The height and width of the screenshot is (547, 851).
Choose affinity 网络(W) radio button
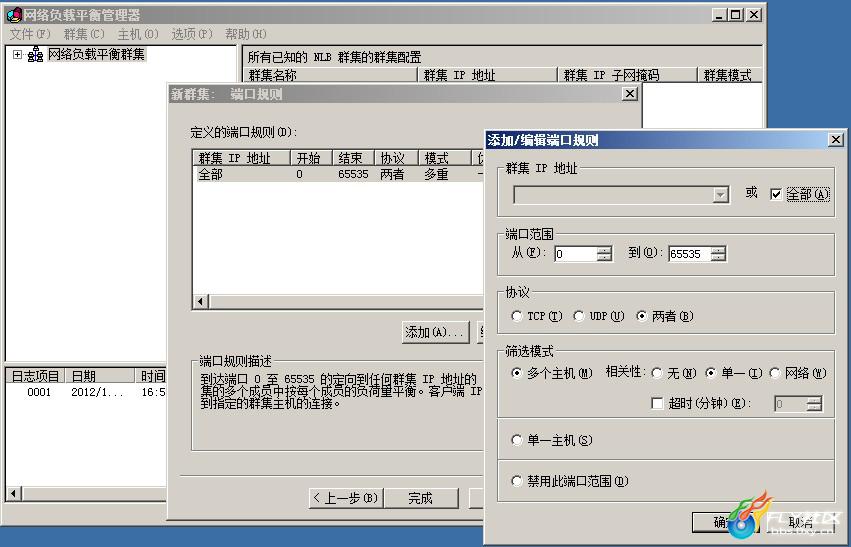pyautogui.click(x=774, y=373)
